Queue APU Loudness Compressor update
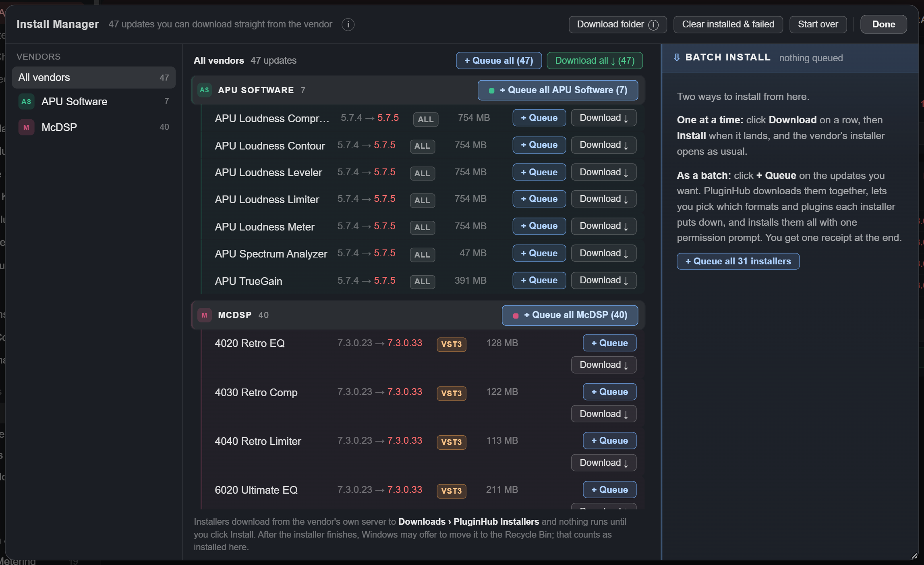 coord(539,118)
